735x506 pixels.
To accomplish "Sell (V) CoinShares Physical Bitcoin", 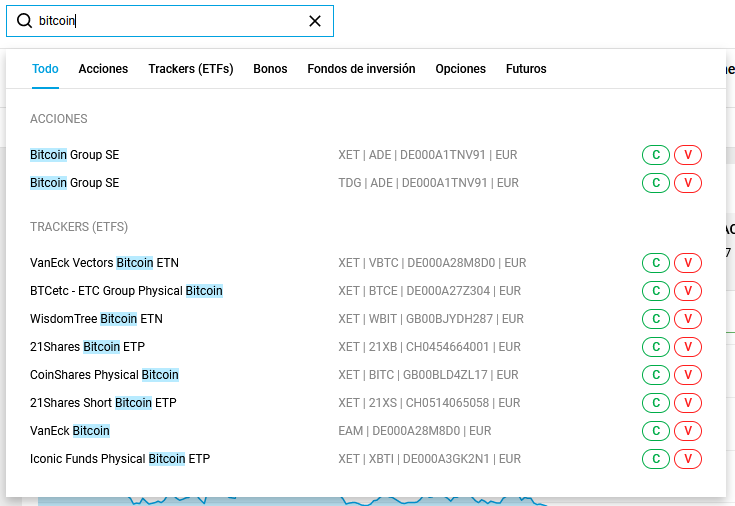I will coord(688,375).
